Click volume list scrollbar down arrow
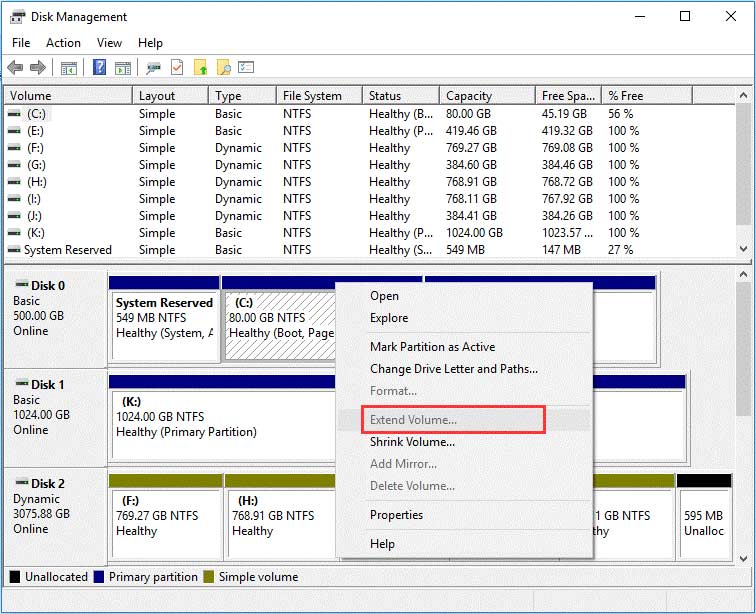Image resolution: width=756 pixels, height=614 pixels. [743, 249]
